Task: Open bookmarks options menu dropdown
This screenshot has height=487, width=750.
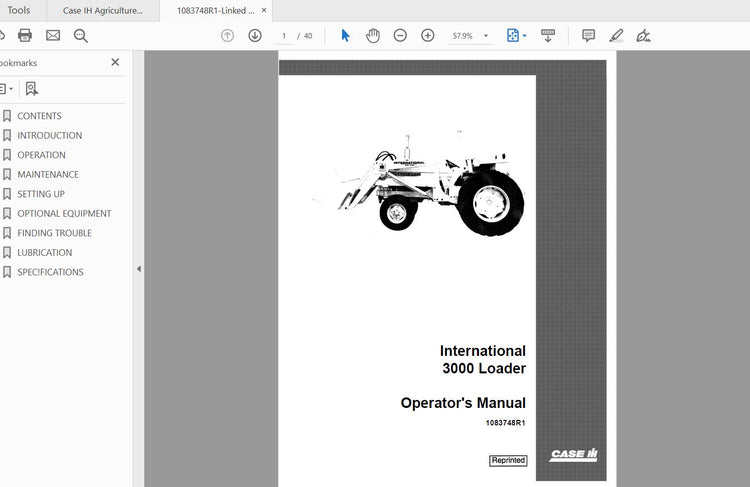Action: tap(6, 89)
